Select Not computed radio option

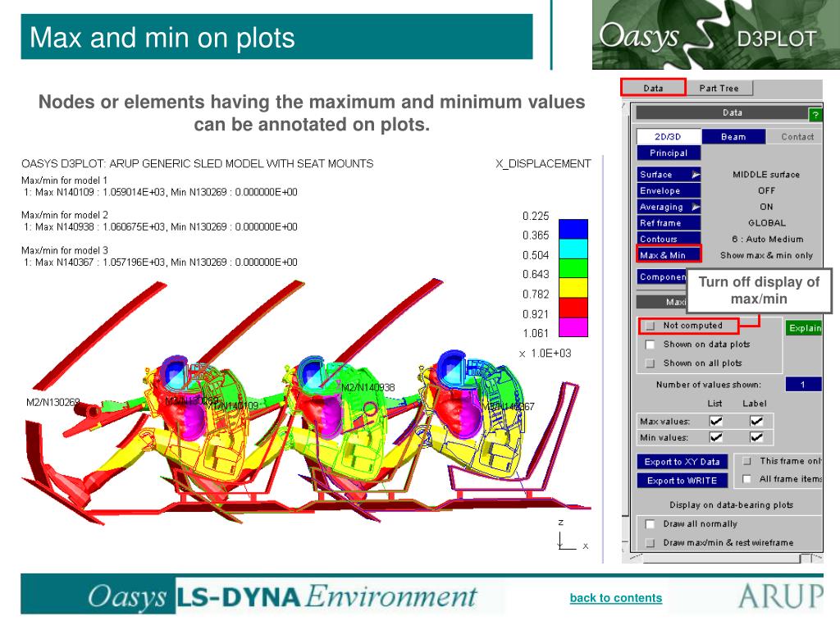pyautogui.click(x=650, y=326)
